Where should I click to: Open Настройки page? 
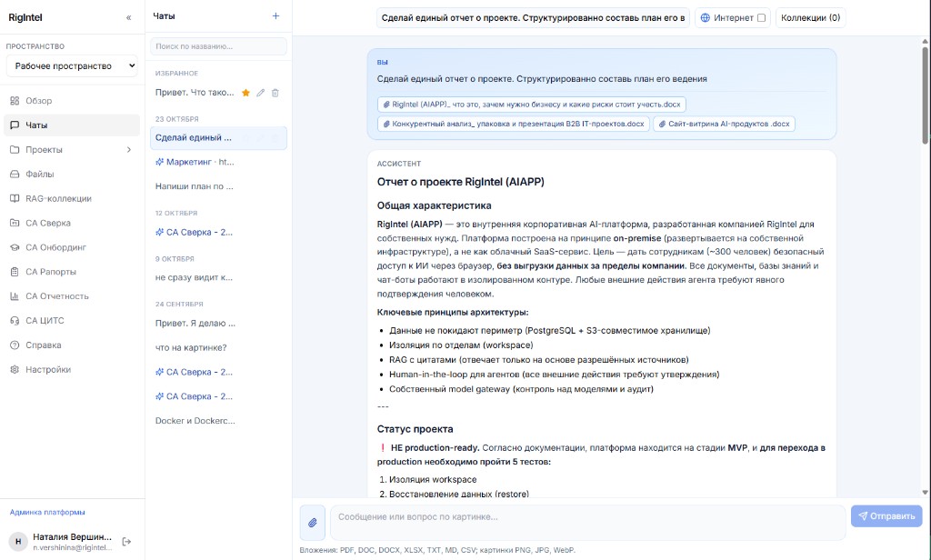(x=72, y=369)
